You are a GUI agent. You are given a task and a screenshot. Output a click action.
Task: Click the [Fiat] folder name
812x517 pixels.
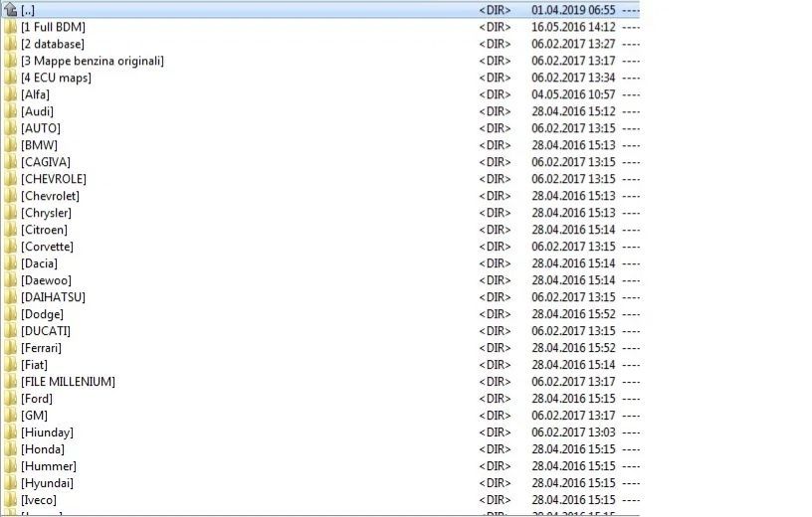tap(34, 365)
